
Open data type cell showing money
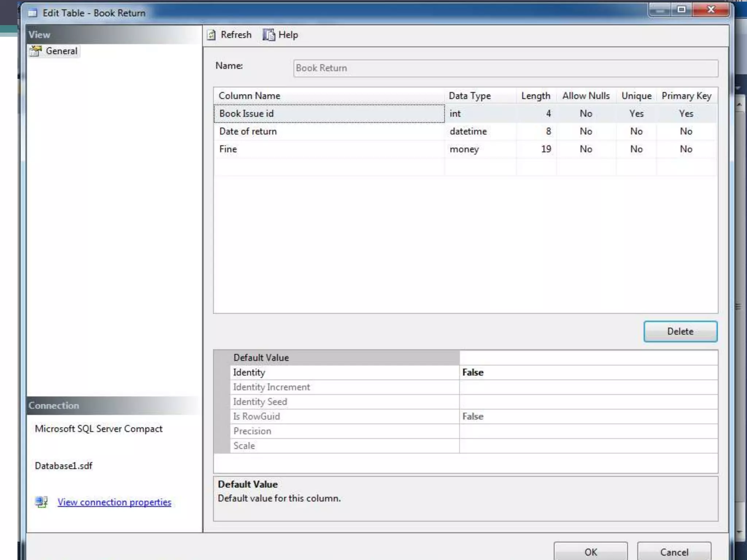(x=480, y=149)
